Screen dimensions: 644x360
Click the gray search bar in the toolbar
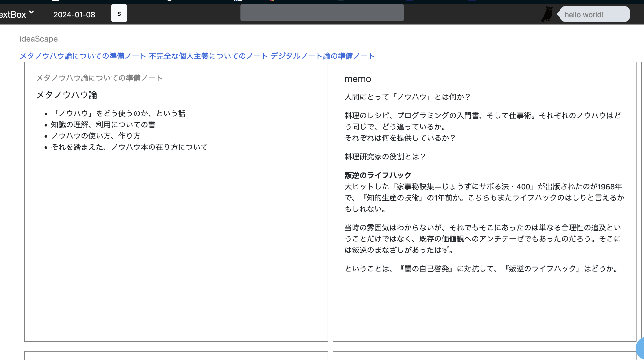(322, 13)
